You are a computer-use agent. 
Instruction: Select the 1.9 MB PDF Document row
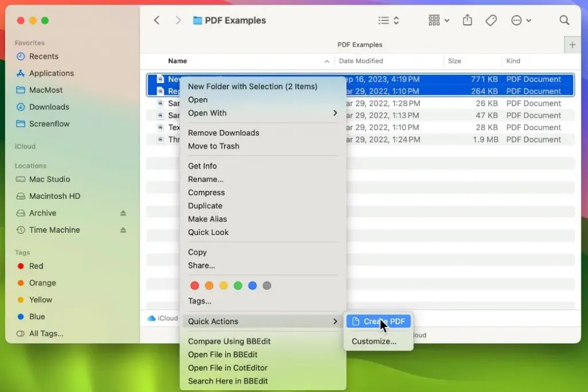pyautogui.click(x=361, y=140)
